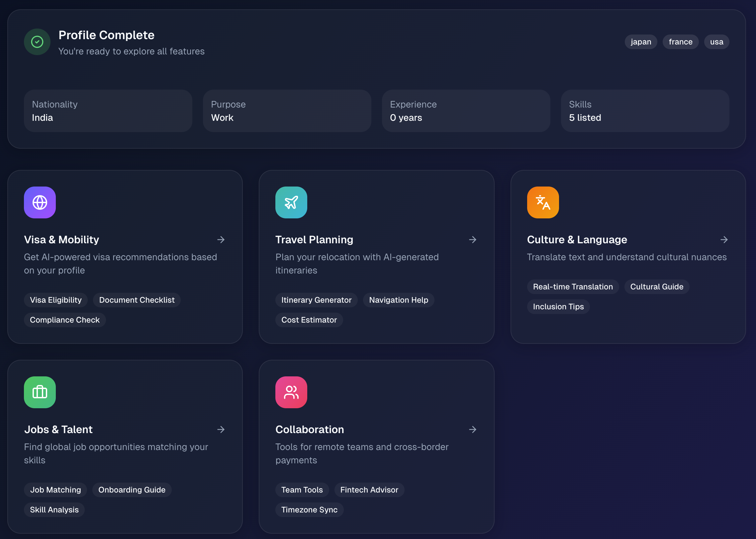The width and height of the screenshot is (756, 539).
Task: Click the Visa & Mobility globe icon
Action: [x=40, y=202]
